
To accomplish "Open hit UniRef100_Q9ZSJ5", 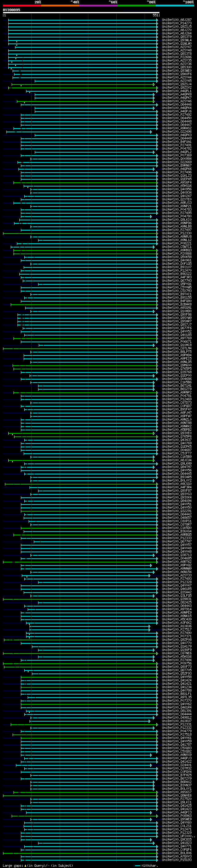I will click(x=177, y=26).
